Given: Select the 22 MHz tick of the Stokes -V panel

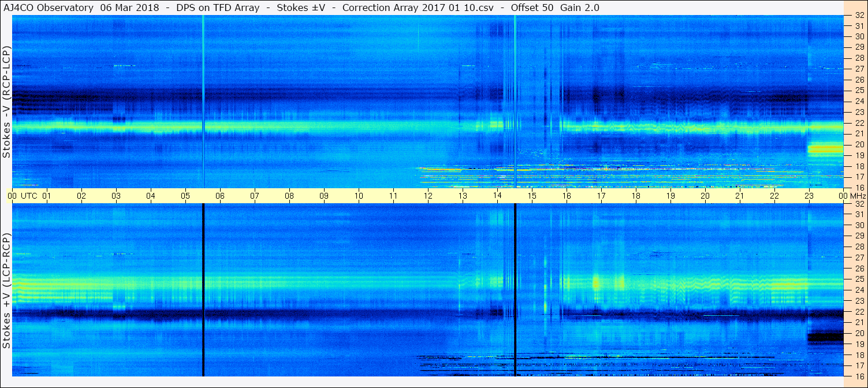Looking at the screenshot, I should click(x=859, y=123).
